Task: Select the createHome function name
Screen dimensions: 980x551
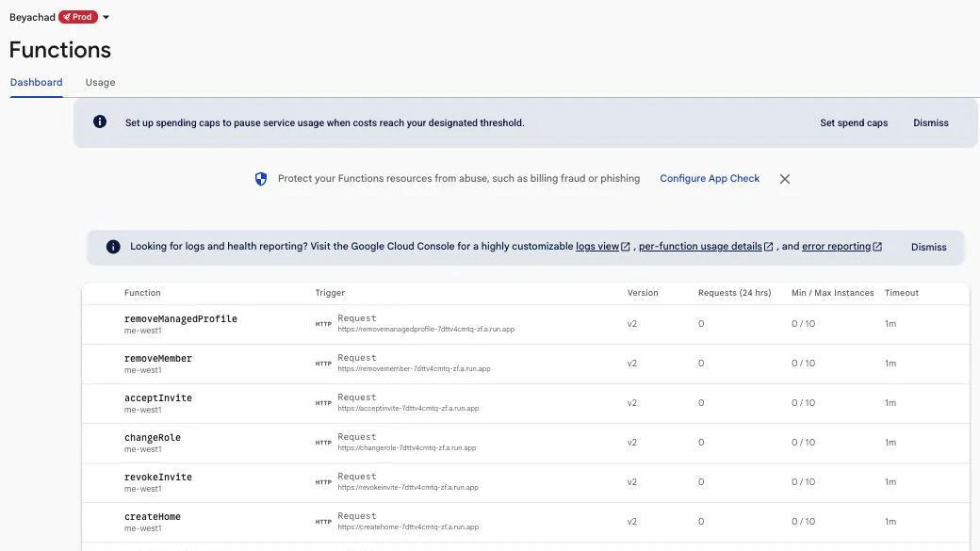Action: 153,517
